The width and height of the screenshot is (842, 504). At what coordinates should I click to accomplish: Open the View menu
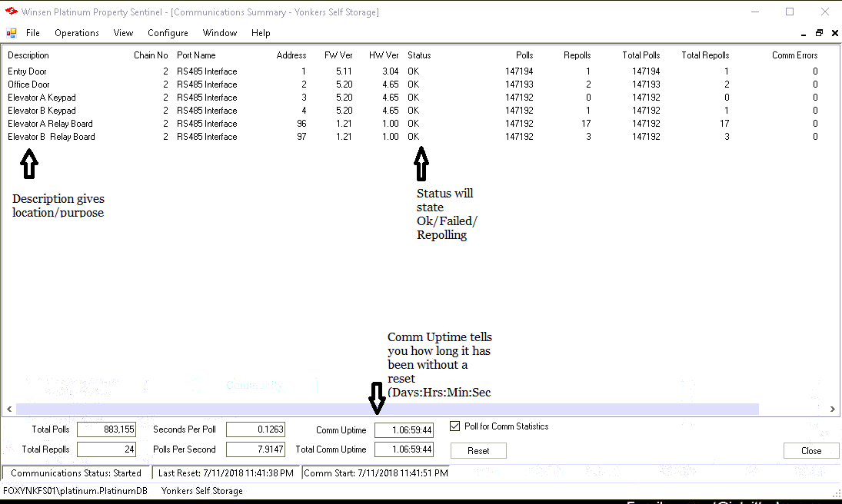tap(123, 33)
